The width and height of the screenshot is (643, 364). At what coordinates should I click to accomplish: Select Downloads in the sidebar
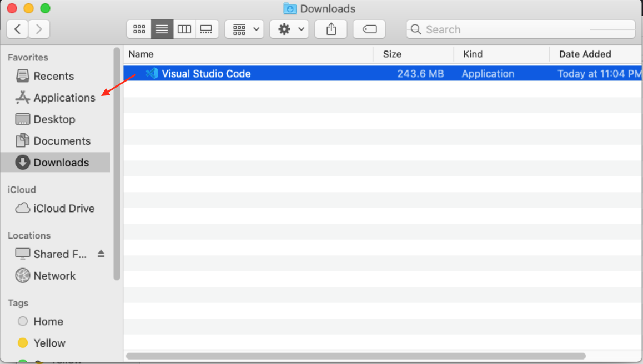click(56, 163)
